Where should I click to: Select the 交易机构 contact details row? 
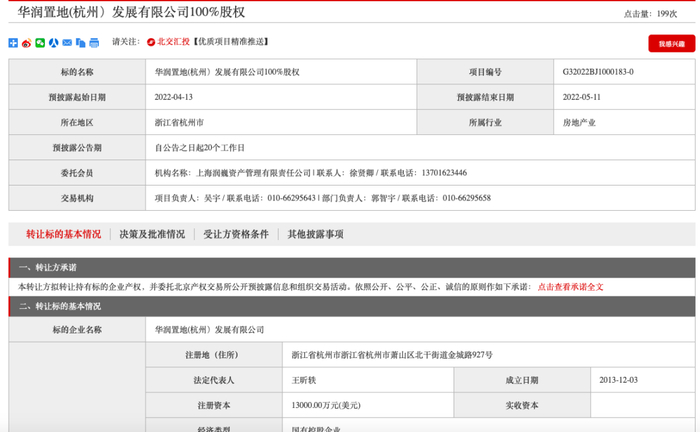(420, 198)
